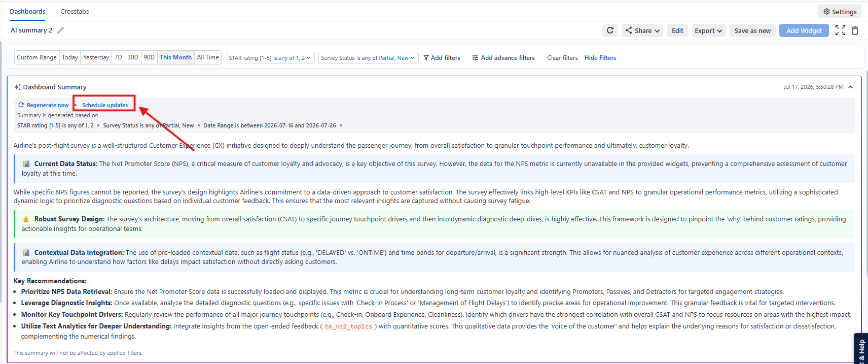This screenshot has height=364, width=868.
Task: Click the pencil icon next to AI summary 2
Action: [x=60, y=30]
